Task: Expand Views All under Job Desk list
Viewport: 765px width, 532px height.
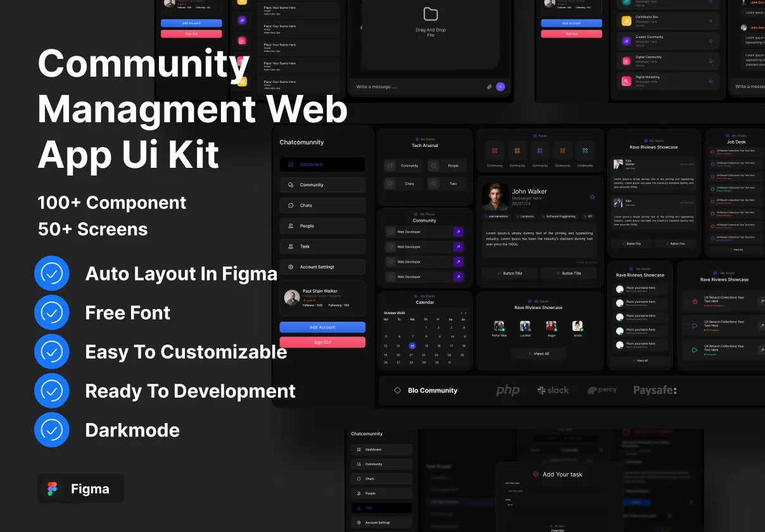Action: [737, 250]
